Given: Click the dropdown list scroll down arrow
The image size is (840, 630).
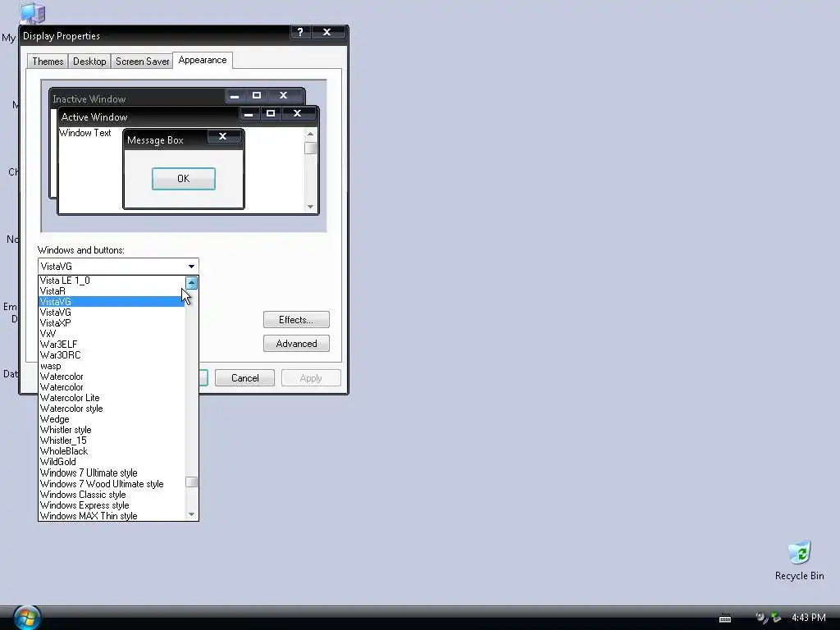Looking at the screenshot, I should tap(192, 514).
